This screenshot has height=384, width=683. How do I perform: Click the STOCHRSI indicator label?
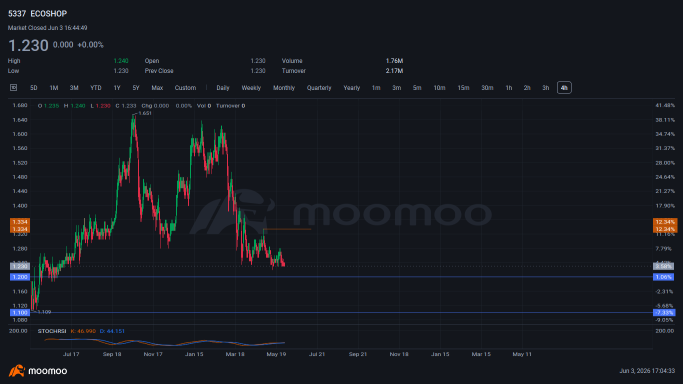click(52, 331)
